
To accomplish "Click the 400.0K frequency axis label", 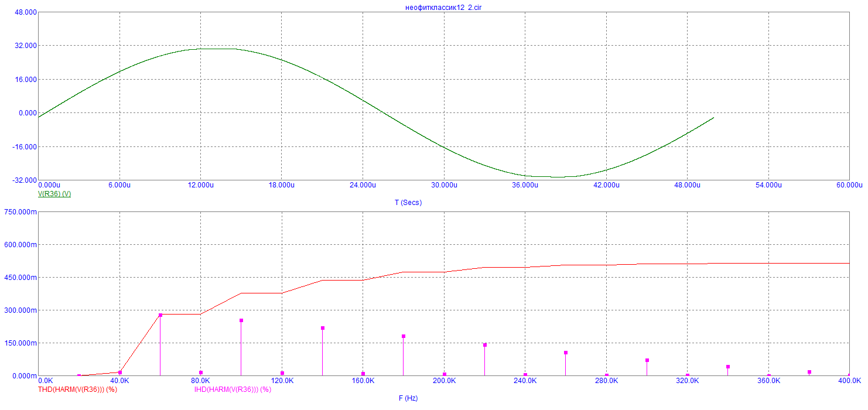I will (x=850, y=381).
